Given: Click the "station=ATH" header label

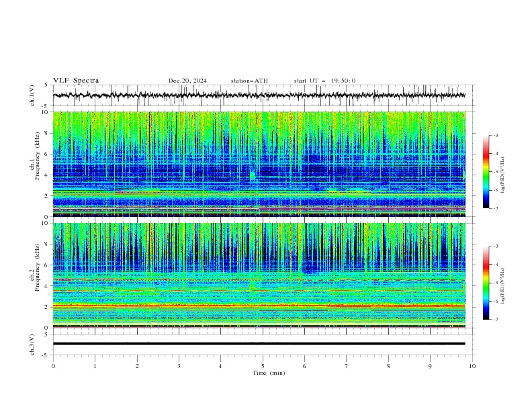Looking at the screenshot, I should tap(249, 81).
